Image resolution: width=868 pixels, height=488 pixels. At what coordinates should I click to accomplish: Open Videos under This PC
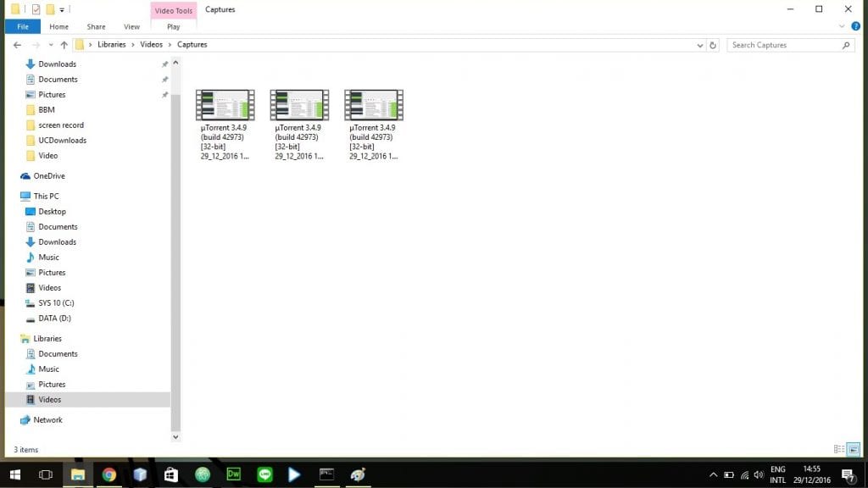(49, 288)
